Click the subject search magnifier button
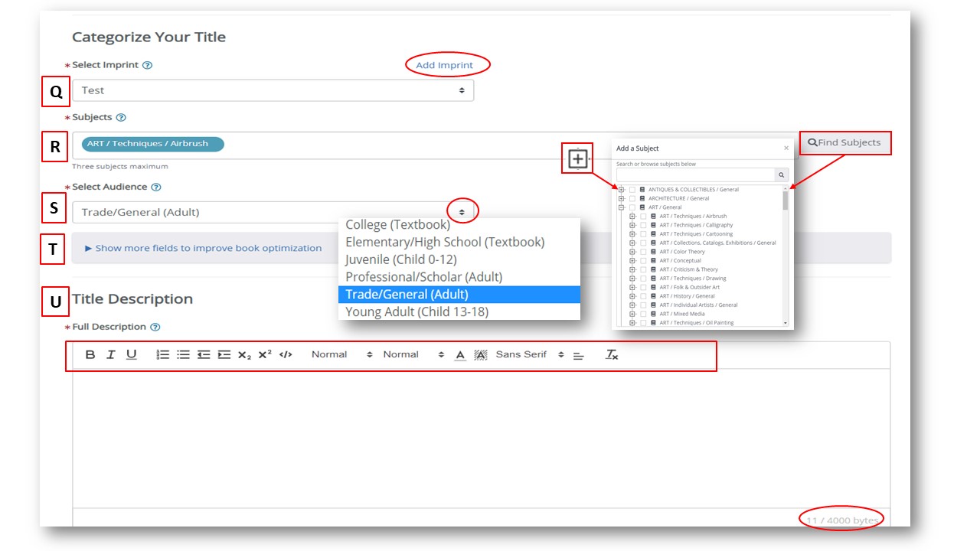Screen dimensions: 980x551 pyautogui.click(x=781, y=175)
